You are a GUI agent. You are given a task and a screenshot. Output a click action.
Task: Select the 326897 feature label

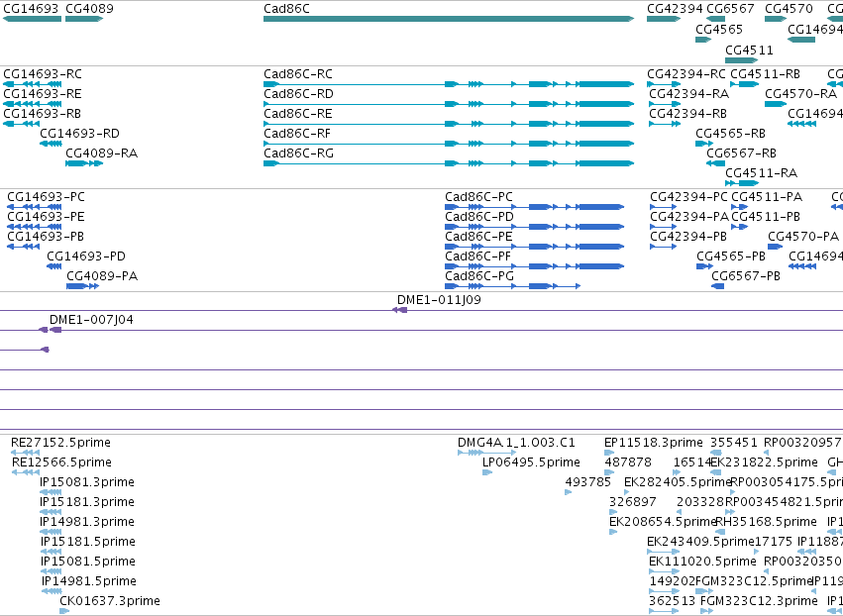click(632, 501)
